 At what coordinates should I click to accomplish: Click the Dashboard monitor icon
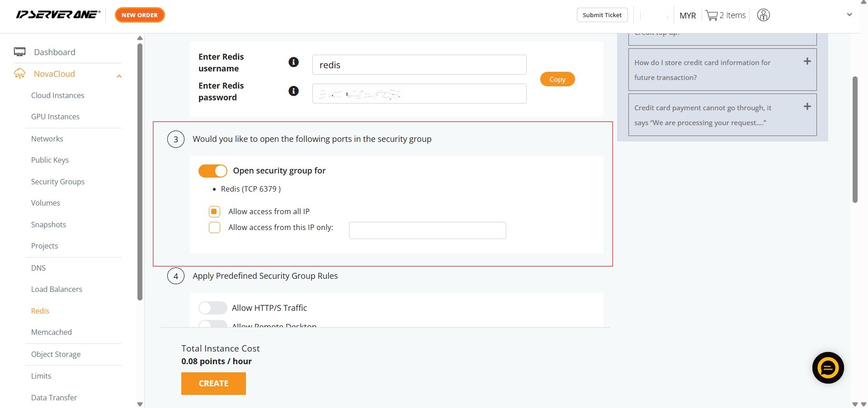[x=19, y=52]
